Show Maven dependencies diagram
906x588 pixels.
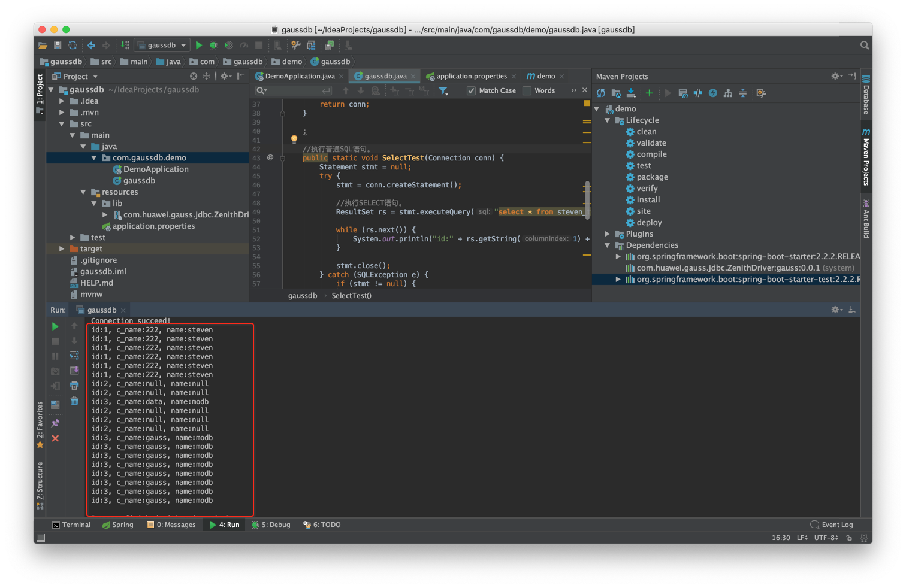tap(728, 93)
